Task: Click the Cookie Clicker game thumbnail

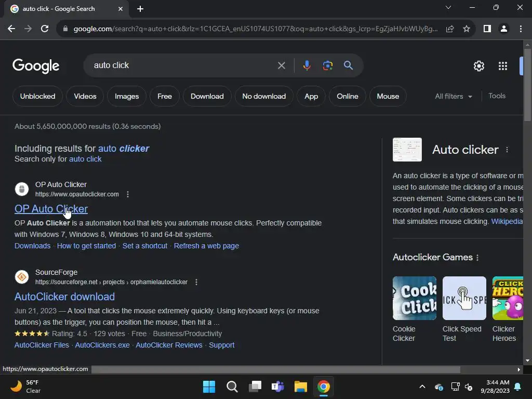Action: click(414, 298)
